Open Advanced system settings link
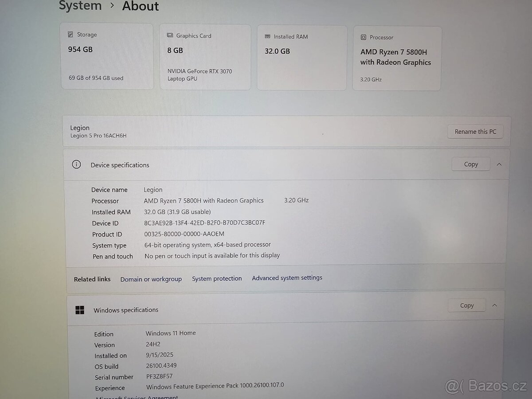 tap(287, 278)
